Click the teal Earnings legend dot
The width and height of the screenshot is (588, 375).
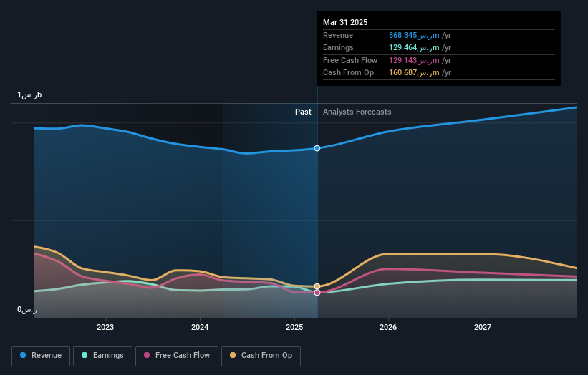(85, 355)
